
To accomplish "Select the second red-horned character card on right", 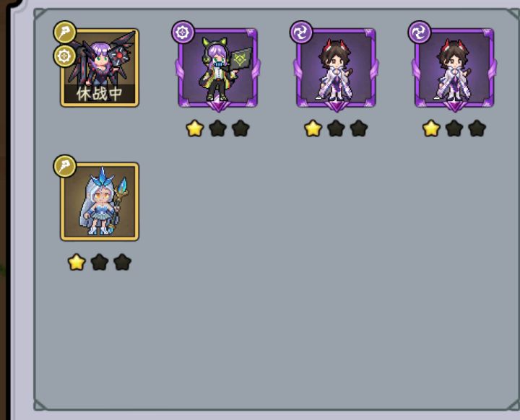I will tap(454, 69).
